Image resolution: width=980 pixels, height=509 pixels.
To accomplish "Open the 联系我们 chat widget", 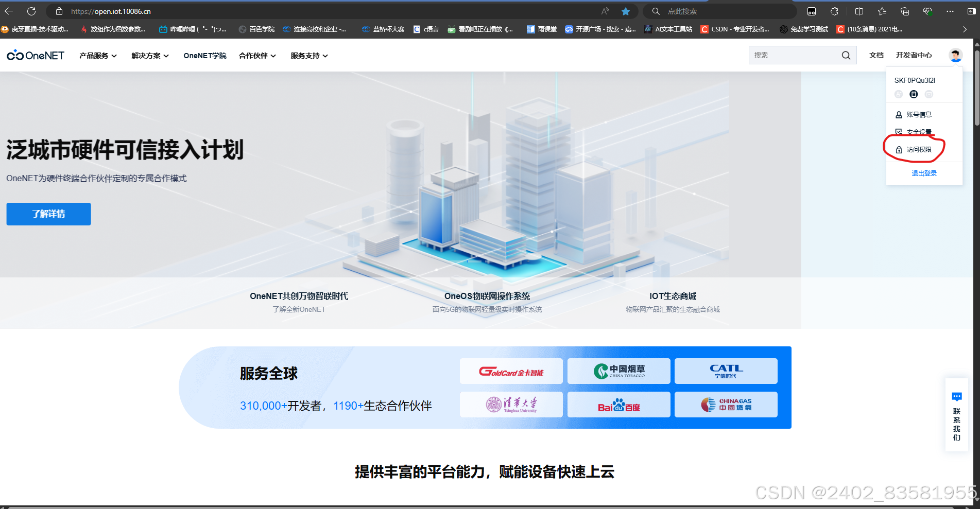I will click(957, 415).
